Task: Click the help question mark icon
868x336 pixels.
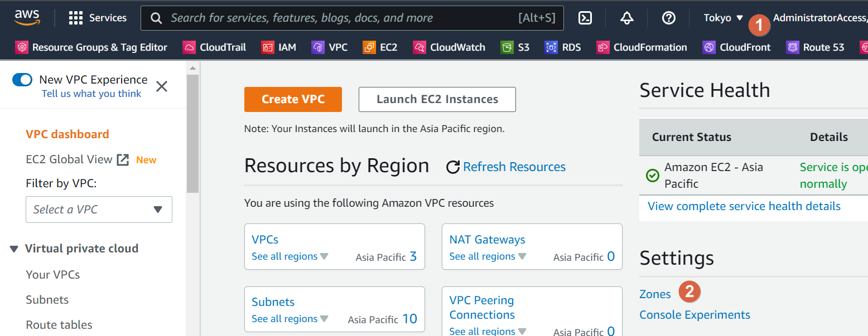Action: pos(668,18)
